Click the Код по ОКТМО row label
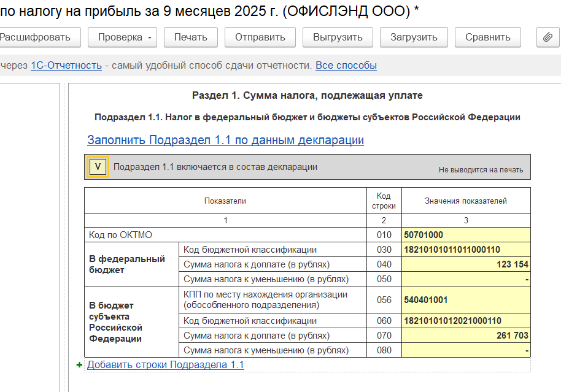Screen dimensions: 561x392 point(120,235)
